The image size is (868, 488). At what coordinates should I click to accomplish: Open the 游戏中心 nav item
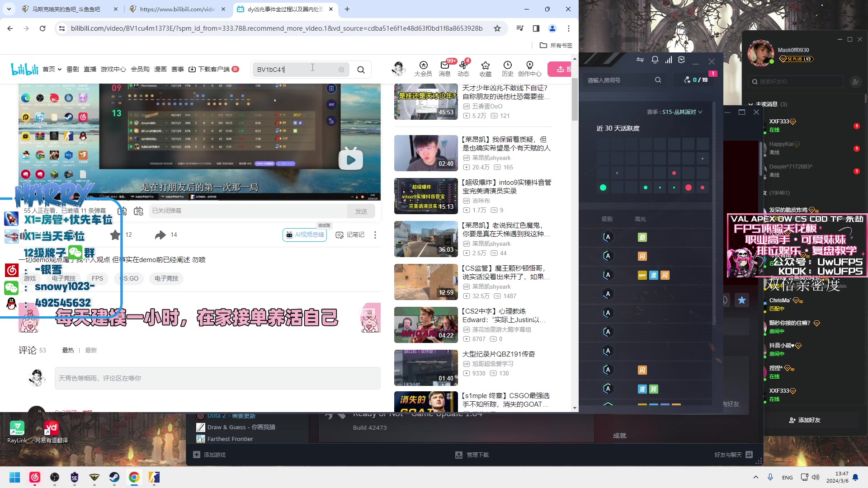[x=113, y=69]
